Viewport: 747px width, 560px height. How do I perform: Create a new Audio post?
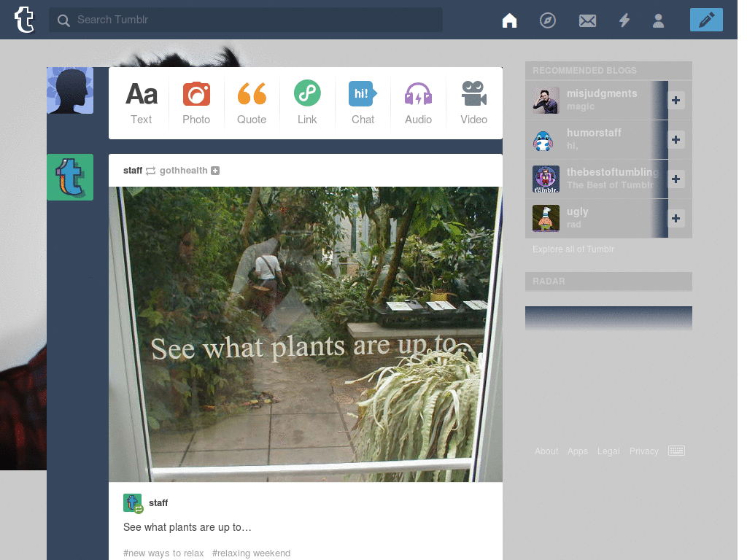[418, 103]
